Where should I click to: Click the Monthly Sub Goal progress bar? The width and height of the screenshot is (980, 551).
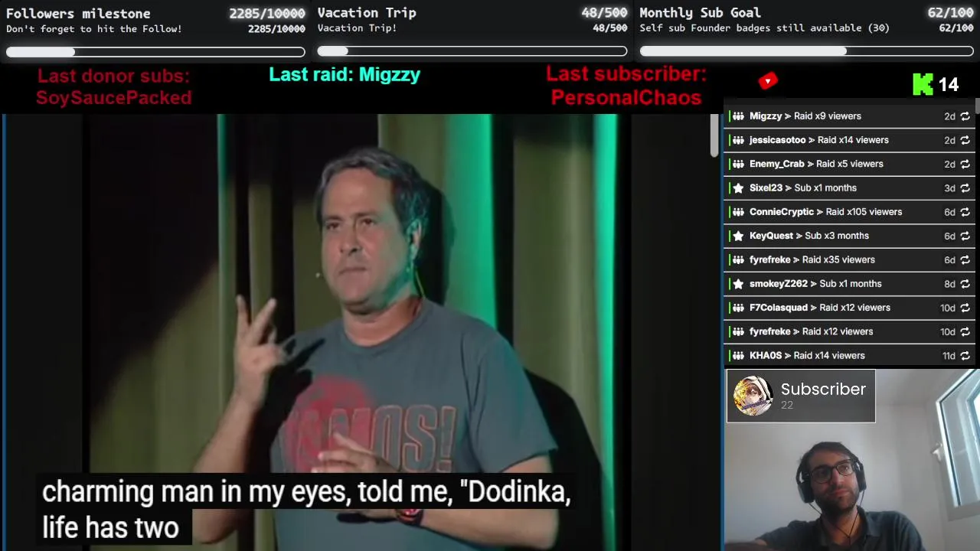click(x=806, y=51)
